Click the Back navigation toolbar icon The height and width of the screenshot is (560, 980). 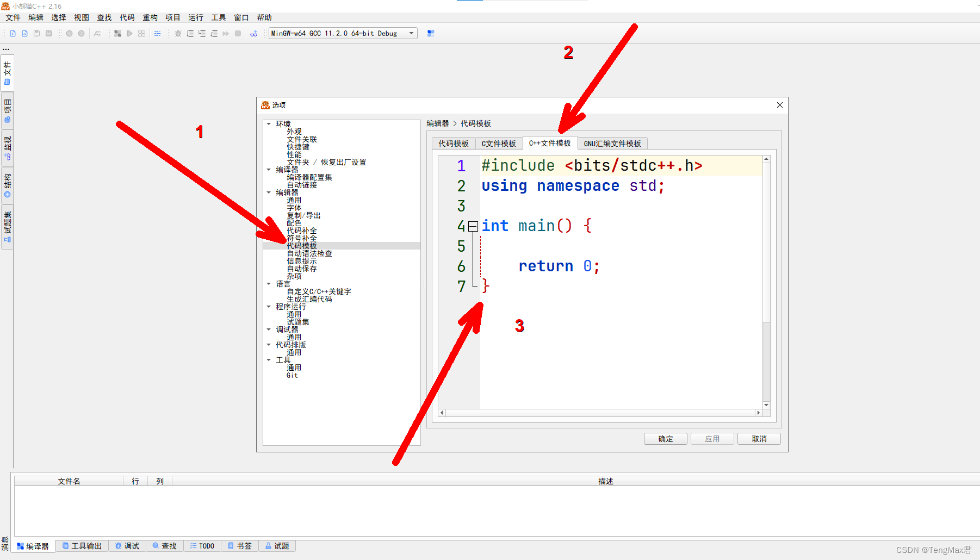click(x=69, y=34)
